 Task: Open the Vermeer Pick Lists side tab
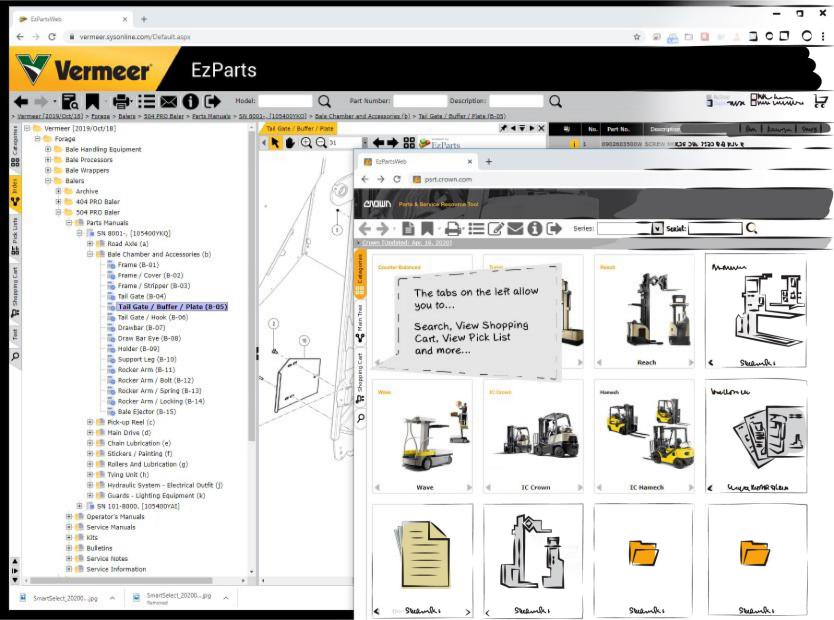point(15,236)
